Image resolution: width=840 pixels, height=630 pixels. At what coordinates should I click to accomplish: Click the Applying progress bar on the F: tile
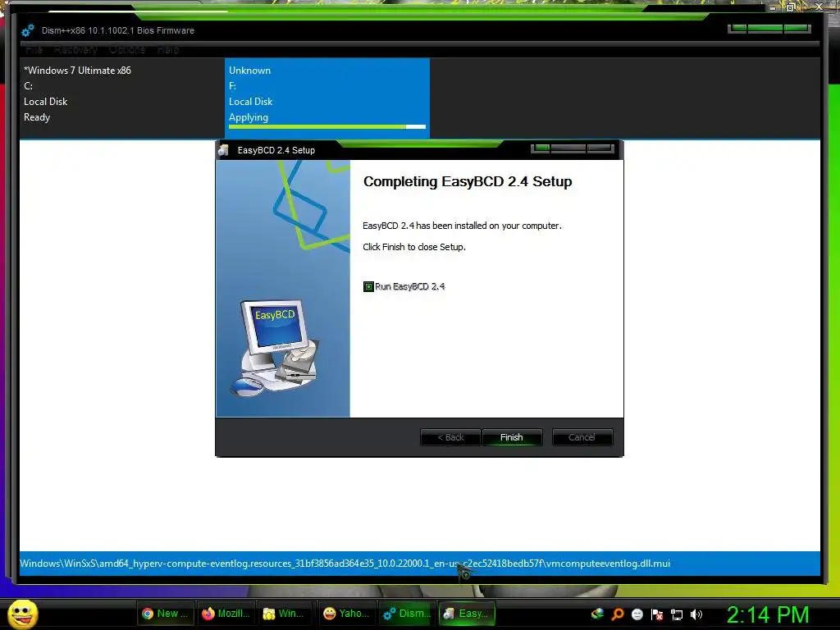pyautogui.click(x=326, y=127)
